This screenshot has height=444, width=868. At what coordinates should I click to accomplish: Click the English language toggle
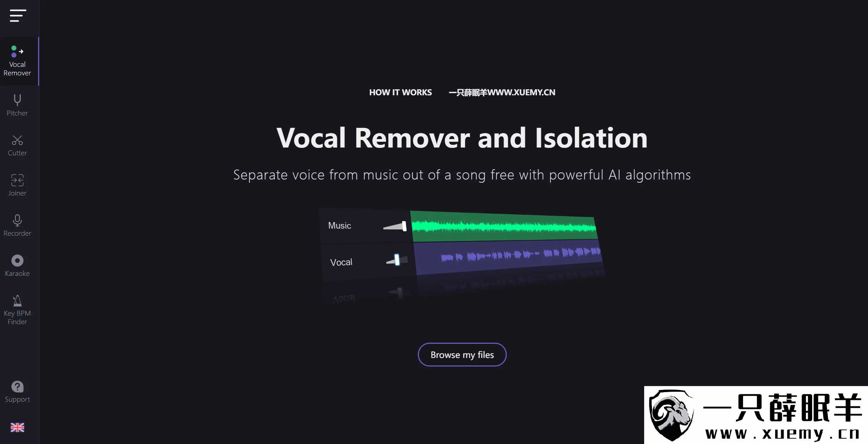pos(17,427)
